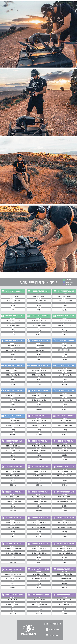77x644 pixels.
Task: Click the top photo of drone at sunset
Action: pyautogui.click(x=38, y=34)
